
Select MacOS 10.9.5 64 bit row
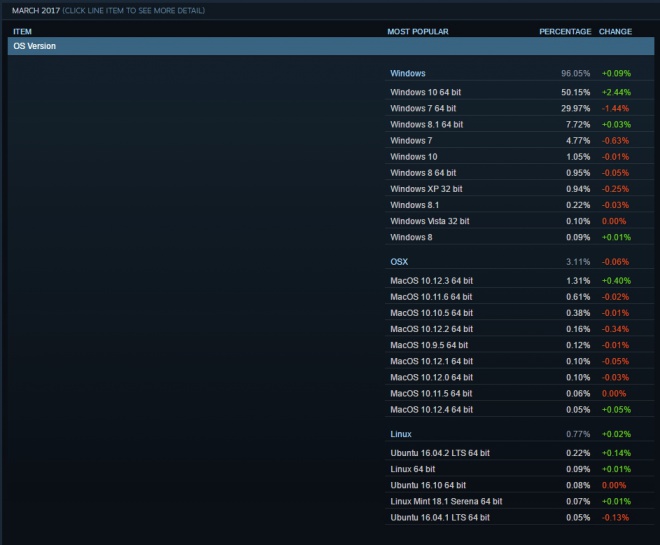tap(519, 345)
